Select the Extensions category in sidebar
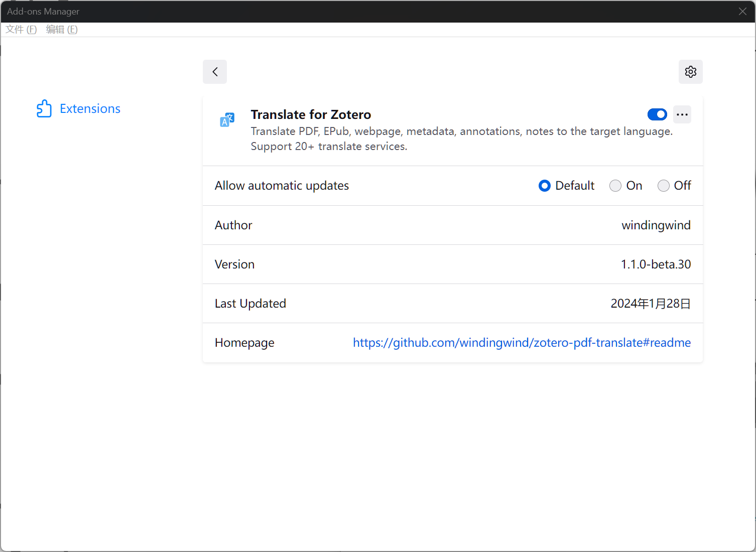This screenshot has height=552, width=756. [79, 108]
